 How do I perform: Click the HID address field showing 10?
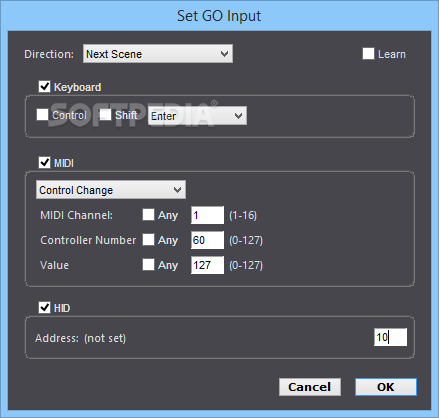tap(390, 337)
